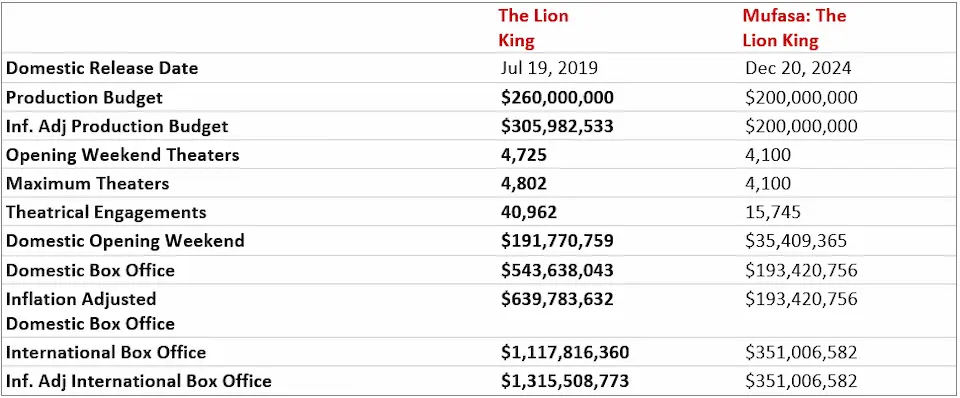
Task: Select the Domestic Release Date row label
Action: (x=102, y=68)
